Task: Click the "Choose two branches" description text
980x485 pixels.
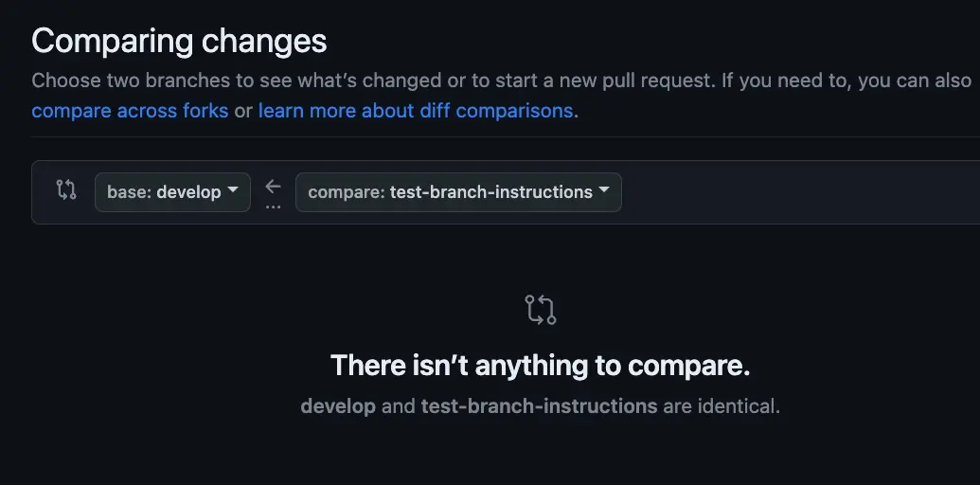Action: click(123, 81)
